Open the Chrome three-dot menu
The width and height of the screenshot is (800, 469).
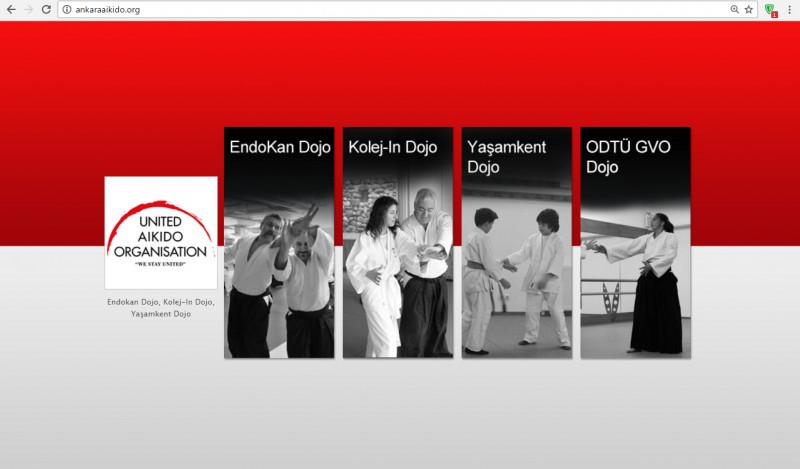click(789, 9)
